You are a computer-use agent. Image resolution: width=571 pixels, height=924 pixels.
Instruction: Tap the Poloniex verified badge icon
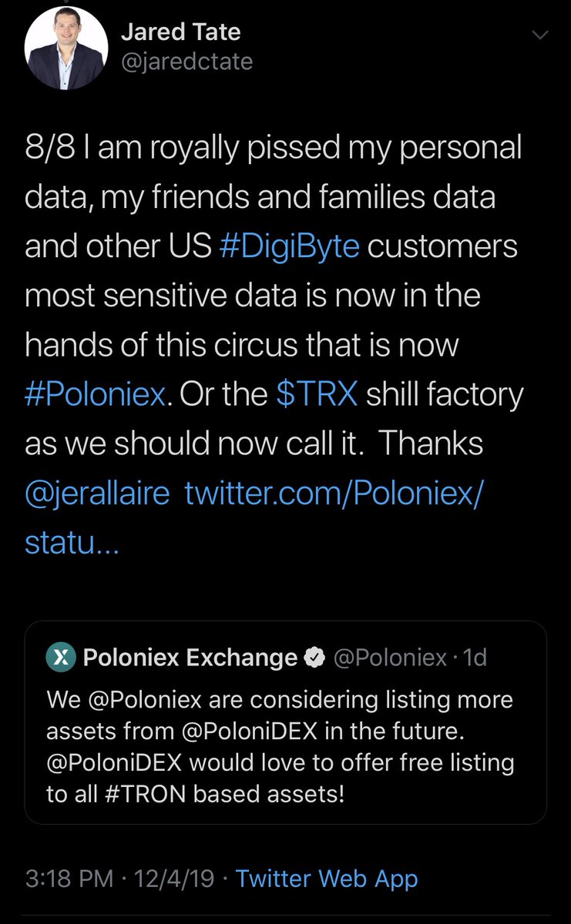[314, 658]
